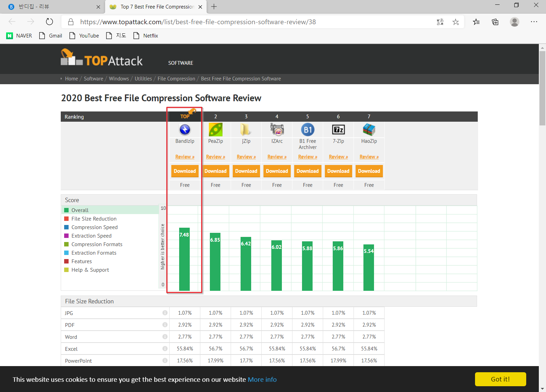
Task: Click info icon on PDF row
Action: click(x=165, y=325)
